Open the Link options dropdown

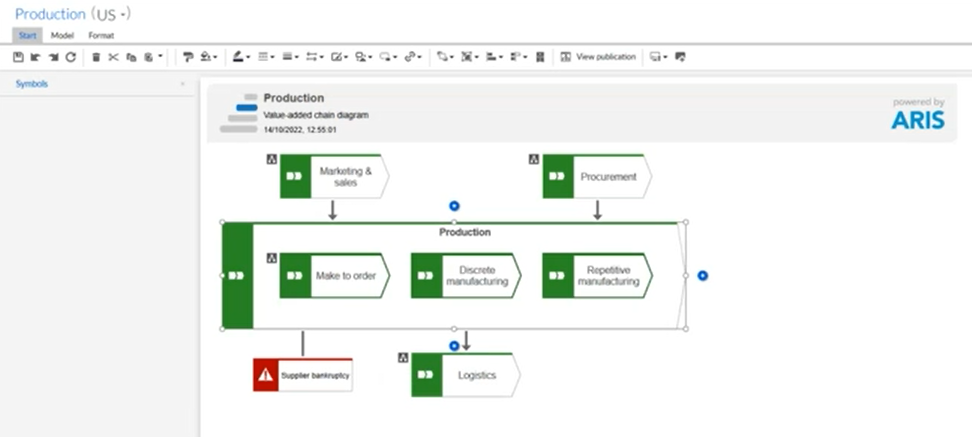(x=413, y=57)
